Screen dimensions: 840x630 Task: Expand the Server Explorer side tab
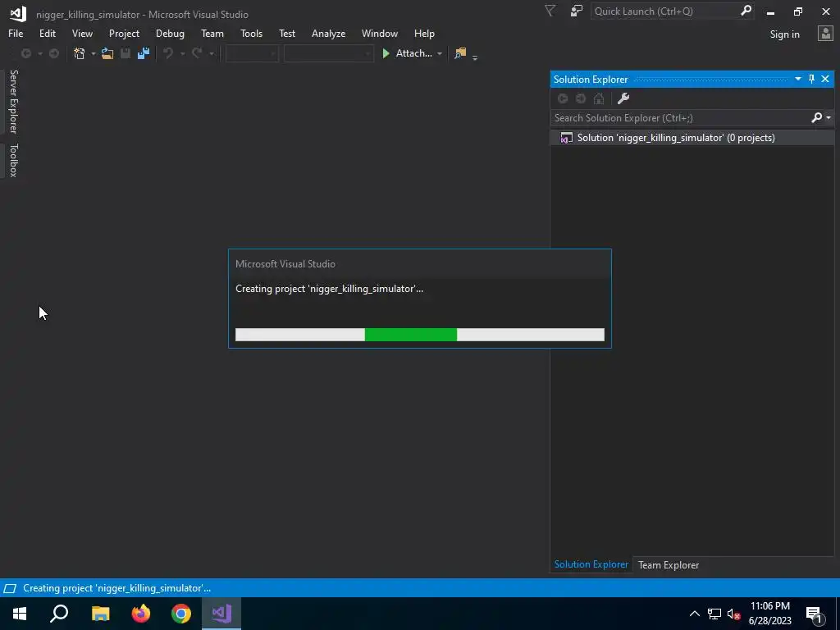click(x=13, y=101)
